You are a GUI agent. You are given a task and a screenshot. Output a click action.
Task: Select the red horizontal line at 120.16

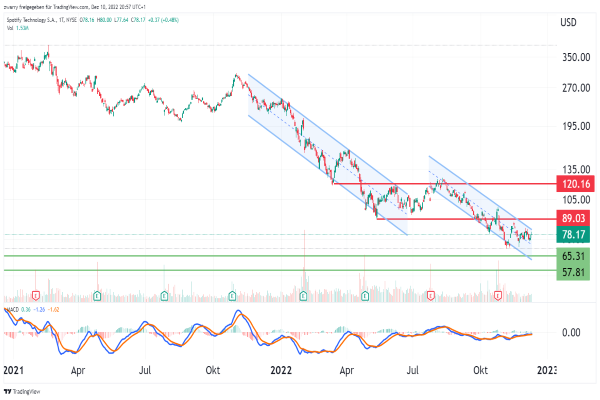point(444,184)
